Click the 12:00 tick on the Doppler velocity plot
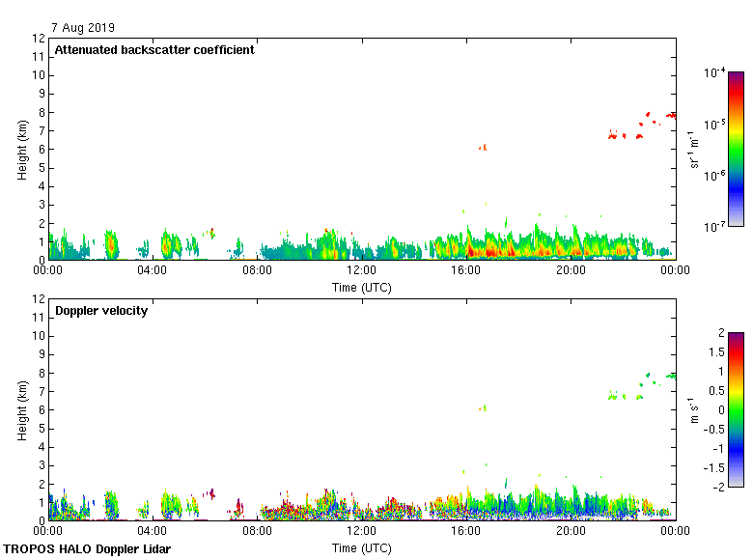 (x=362, y=532)
